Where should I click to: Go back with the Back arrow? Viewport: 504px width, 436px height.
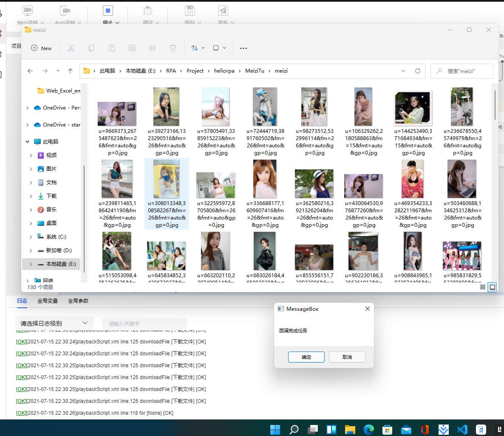click(x=30, y=71)
